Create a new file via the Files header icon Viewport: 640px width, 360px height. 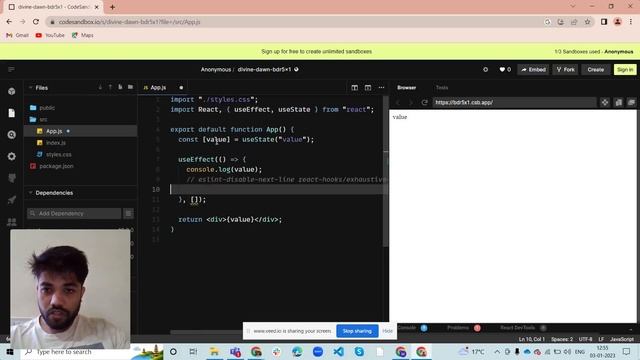(120, 87)
